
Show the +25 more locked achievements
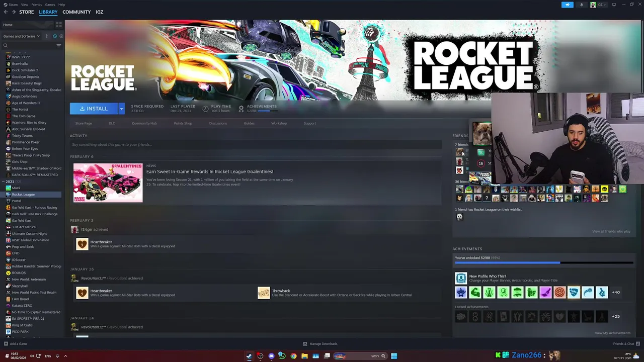pos(616,316)
